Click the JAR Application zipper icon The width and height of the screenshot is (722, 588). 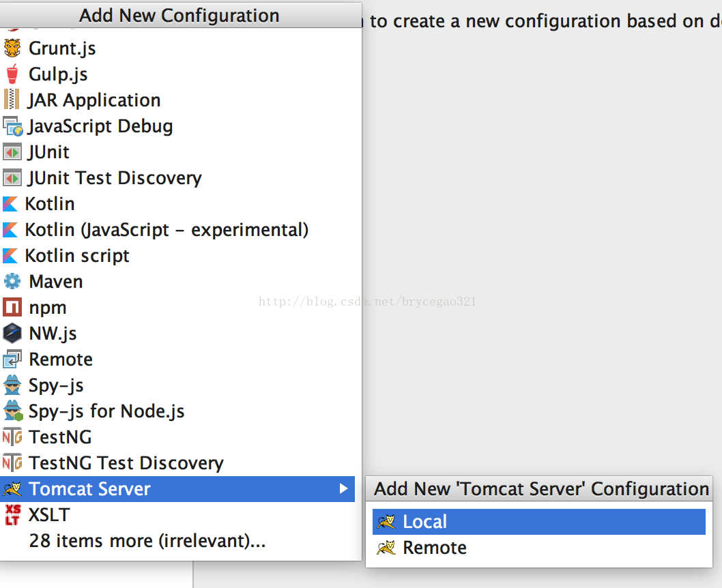12,100
